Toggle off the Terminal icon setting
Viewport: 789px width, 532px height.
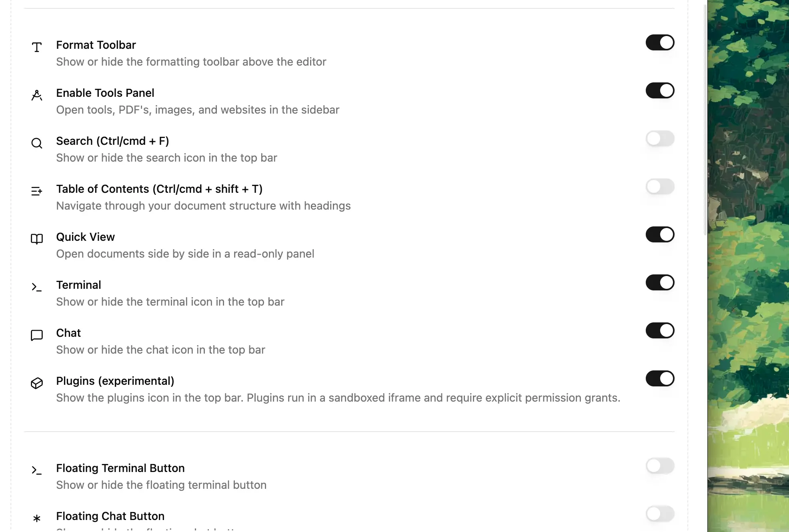(x=660, y=282)
